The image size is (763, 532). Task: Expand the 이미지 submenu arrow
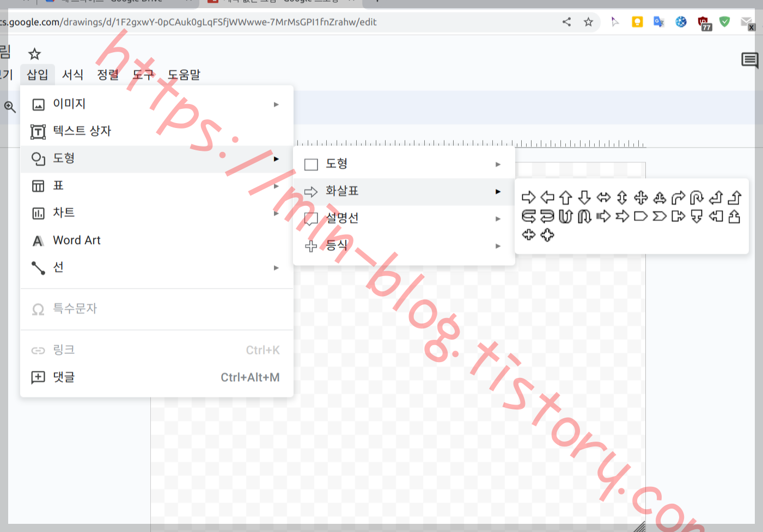click(276, 104)
